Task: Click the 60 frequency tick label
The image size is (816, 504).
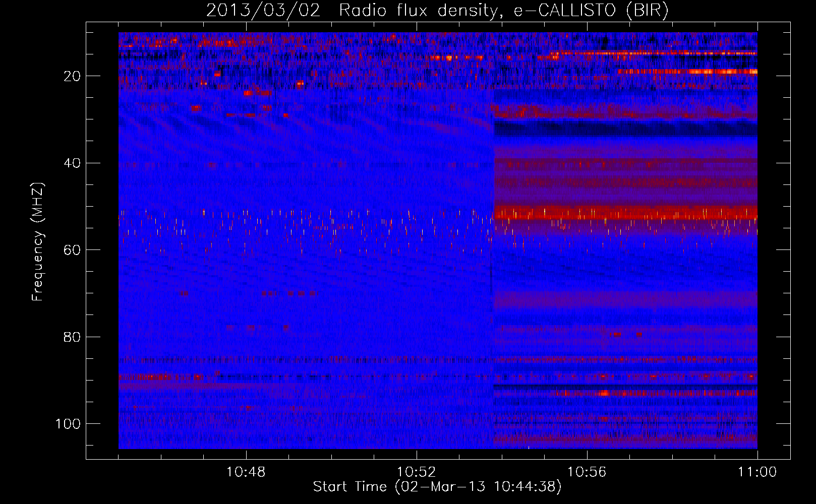Action: [x=73, y=250]
